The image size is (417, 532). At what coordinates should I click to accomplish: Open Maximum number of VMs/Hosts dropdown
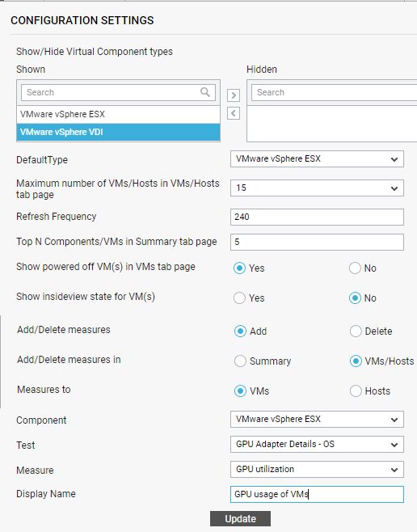point(317,188)
